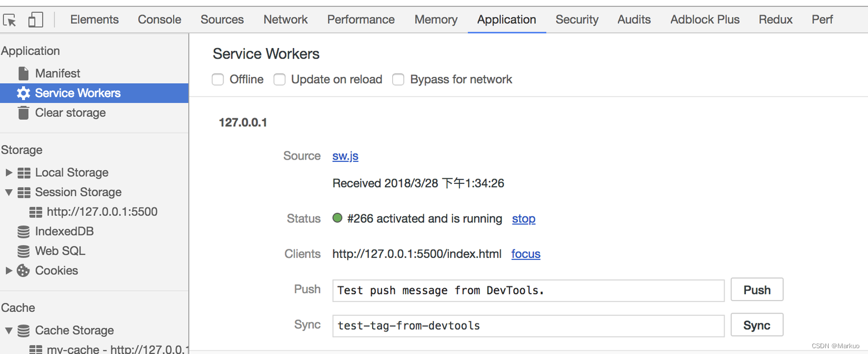Enable the Offline checkbox
The width and height of the screenshot is (868, 354).
[x=218, y=80]
